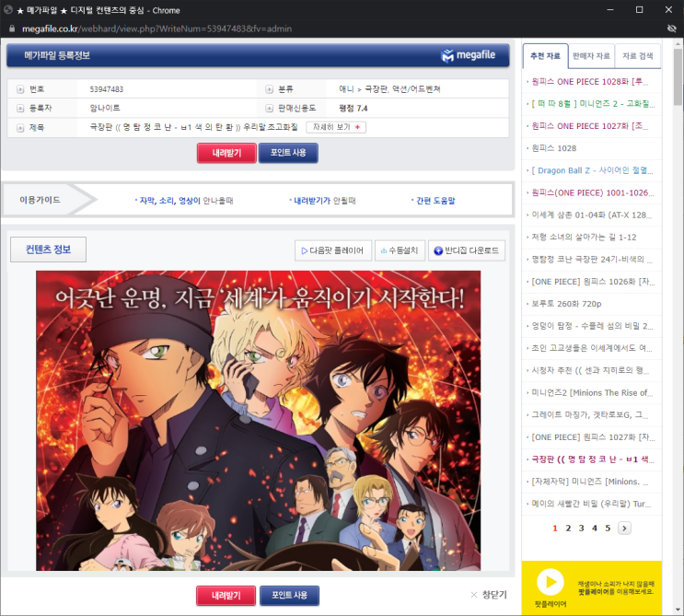Open 원피스(ONE PIECE) 1001-1026 link

point(592,192)
